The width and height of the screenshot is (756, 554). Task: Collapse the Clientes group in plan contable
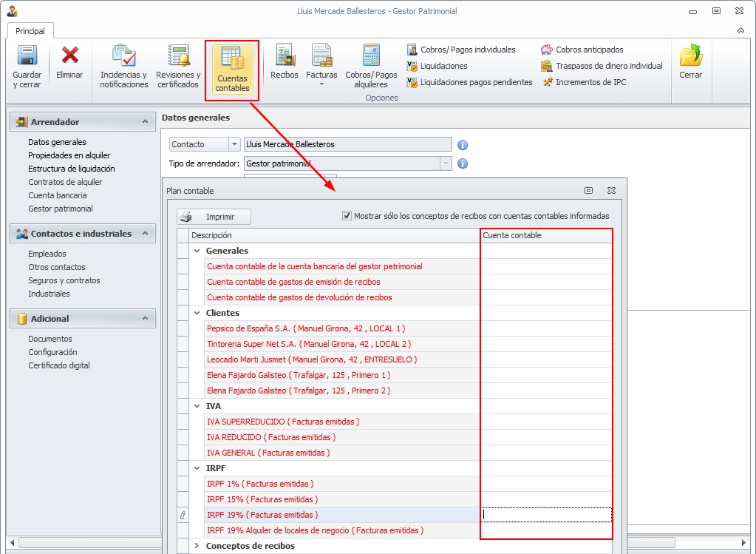coord(197,313)
